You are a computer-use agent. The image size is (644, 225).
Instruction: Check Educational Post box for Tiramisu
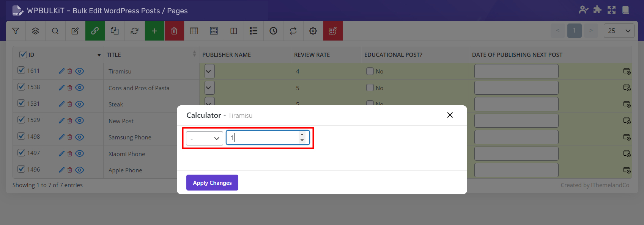(370, 71)
